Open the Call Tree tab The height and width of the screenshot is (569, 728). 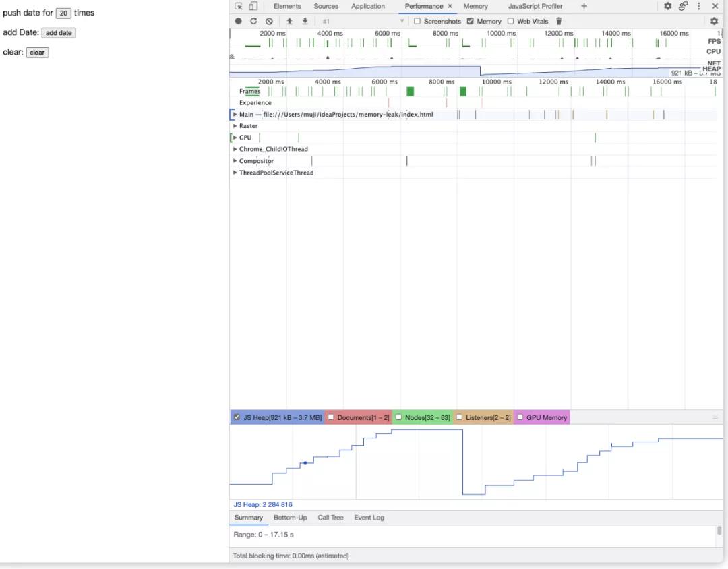[x=330, y=518]
